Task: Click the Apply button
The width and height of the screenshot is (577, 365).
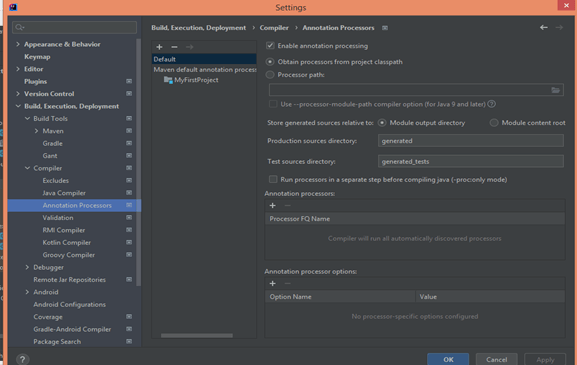Action: (545, 359)
